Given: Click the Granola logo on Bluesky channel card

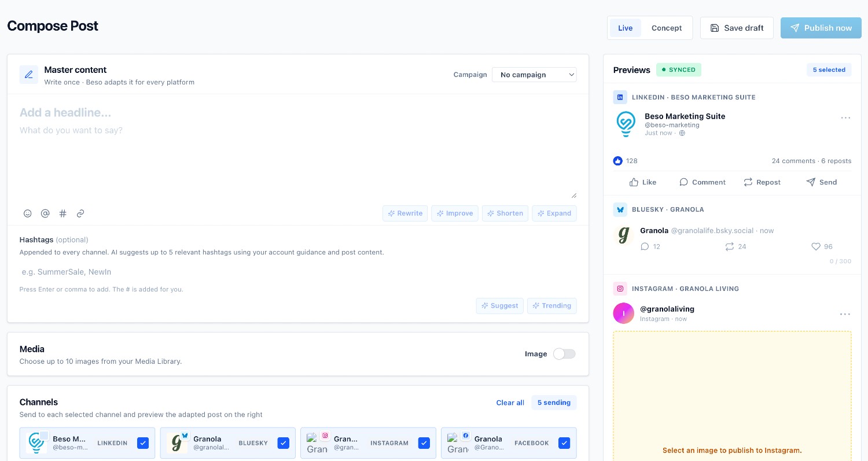Looking at the screenshot, I should click(x=178, y=443).
